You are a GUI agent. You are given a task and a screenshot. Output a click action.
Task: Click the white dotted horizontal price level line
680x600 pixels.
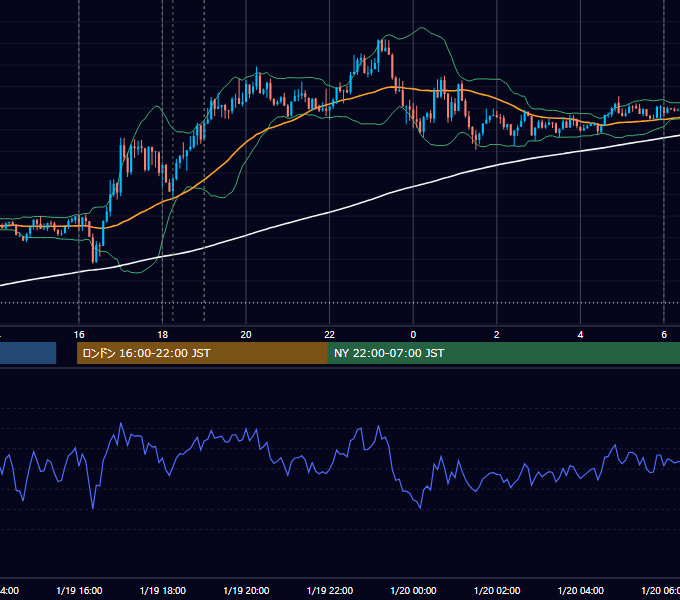[x=340, y=303]
